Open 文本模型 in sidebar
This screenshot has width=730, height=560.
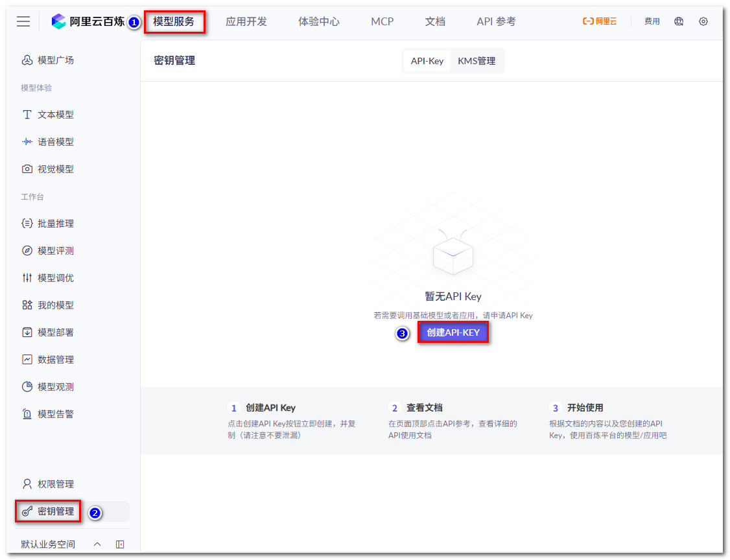pos(48,115)
